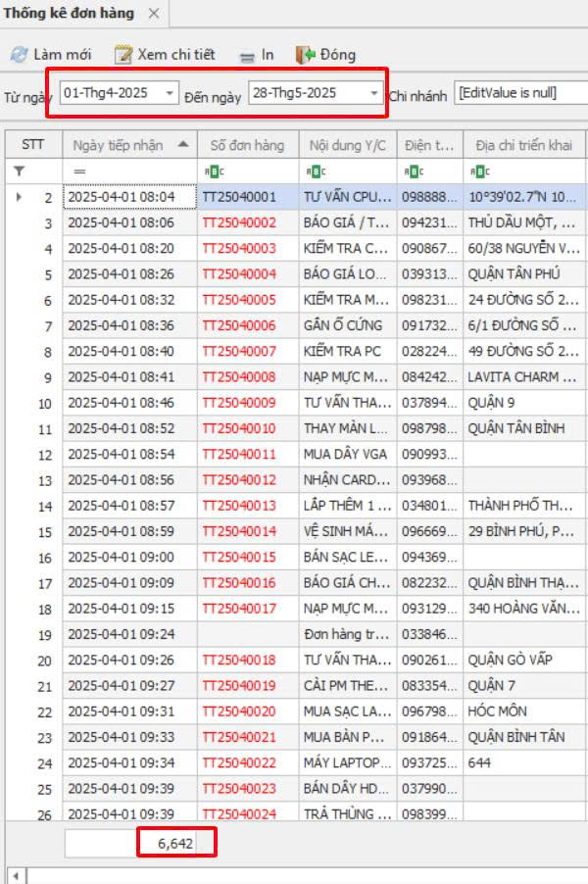Open the Chi nhánh branch combo box
The height and width of the screenshot is (884, 588).
519,93
